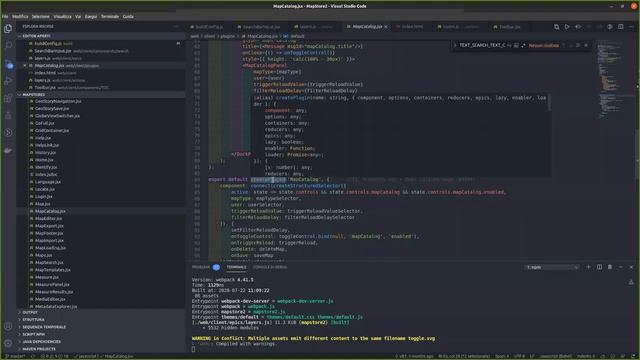Screen dimensions: 640x360
Task: Toggle Match Whole Word in find widget
Action: tap(516, 45)
